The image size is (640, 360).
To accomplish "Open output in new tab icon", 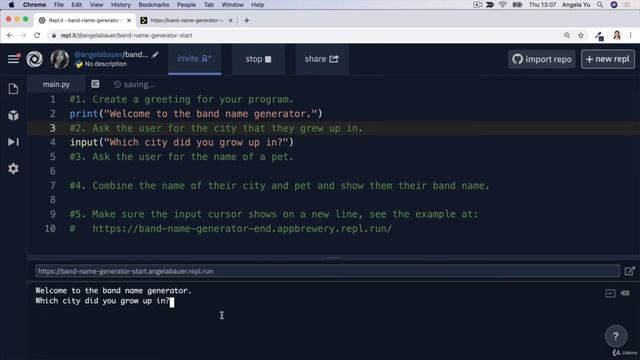I will (x=629, y=271).
